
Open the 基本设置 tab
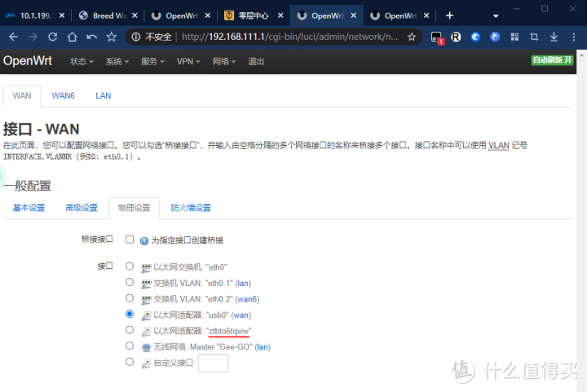[29, 208]
